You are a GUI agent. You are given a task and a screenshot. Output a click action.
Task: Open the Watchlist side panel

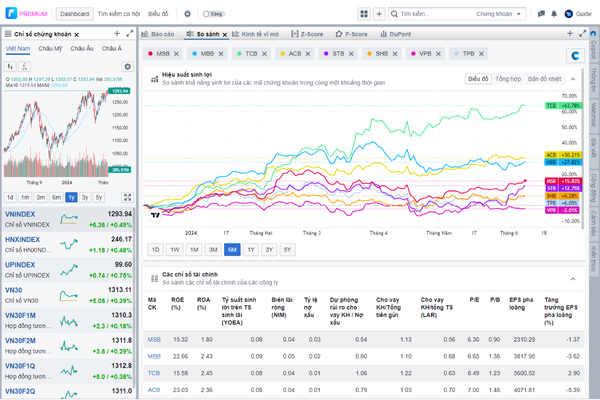(593, 114)
